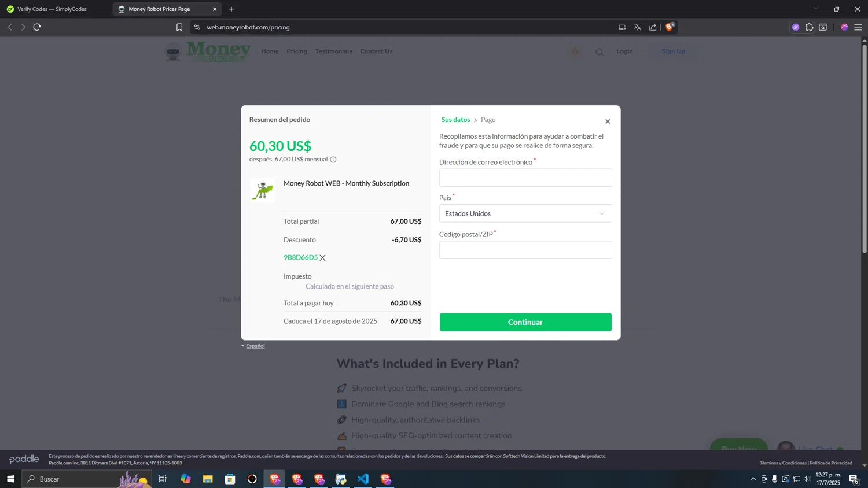
Task: Click the Pago breadcrumb step
Action: click(x=488, y=120)
